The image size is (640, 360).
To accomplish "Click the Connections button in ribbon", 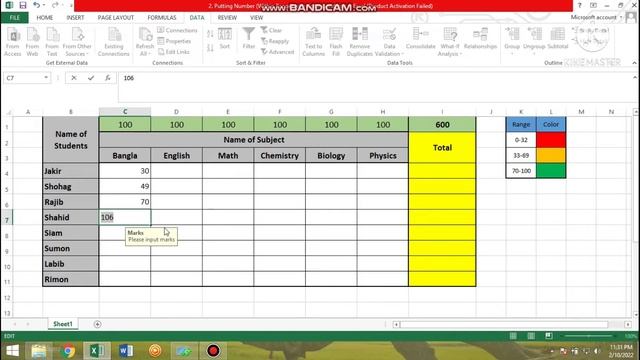I will 177,30.
